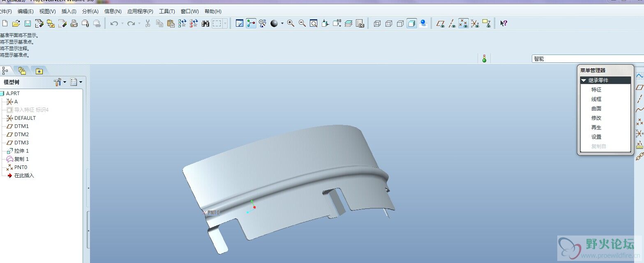The image size is (644, 263).
Task: Open the 工具(T) menu
Action: (167, 11)
